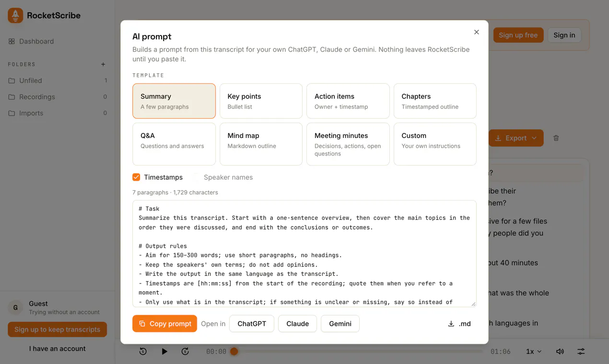Select the Meeting minutes template
609x364 pixels.
click(x=348, y=144)
